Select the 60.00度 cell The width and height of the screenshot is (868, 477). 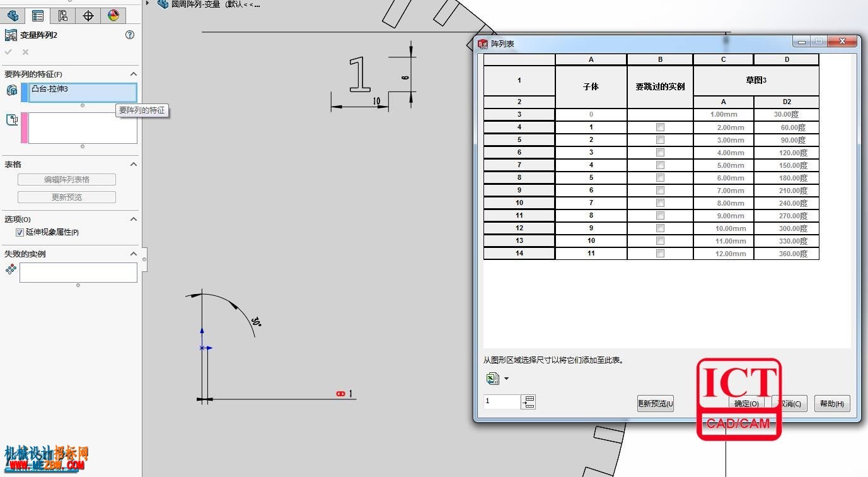click(x=787, y=127)
